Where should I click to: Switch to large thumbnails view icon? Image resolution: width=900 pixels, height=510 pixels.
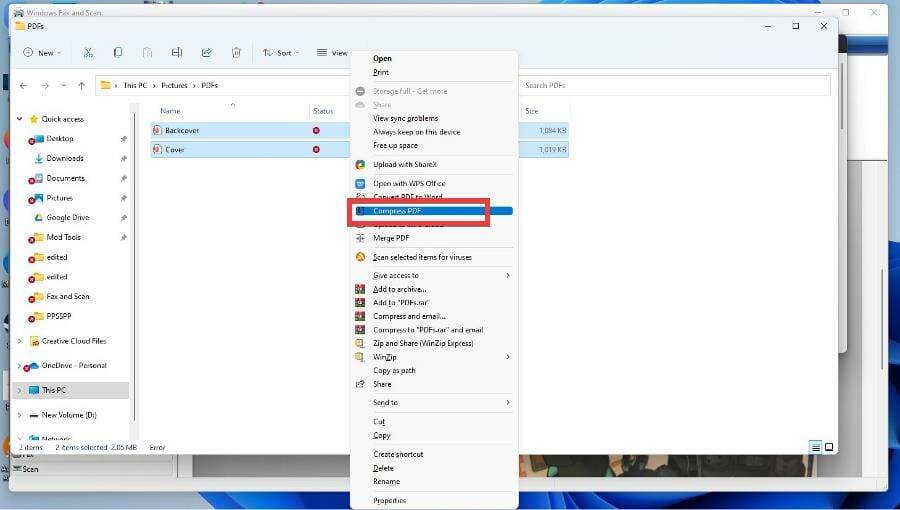pos(829,447)
